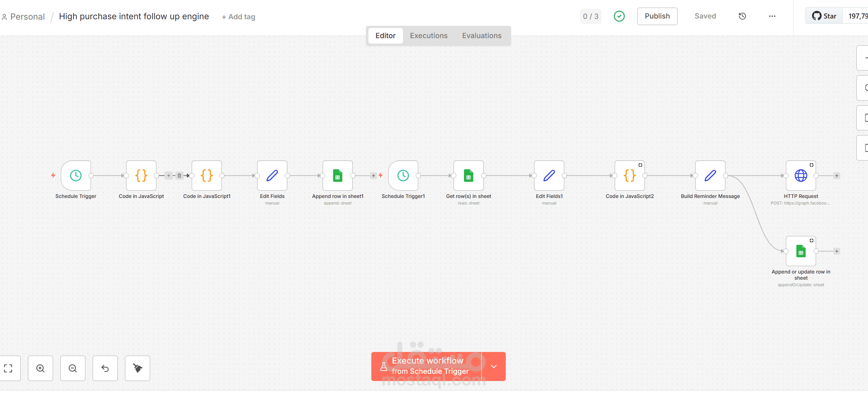Switch to the Executions tab
The height and width of the screenshot is (397, 868).
coord(429,36)
